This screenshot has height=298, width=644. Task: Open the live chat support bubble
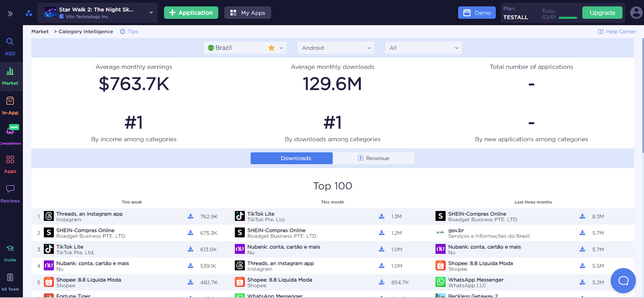[x=623, y=281]
